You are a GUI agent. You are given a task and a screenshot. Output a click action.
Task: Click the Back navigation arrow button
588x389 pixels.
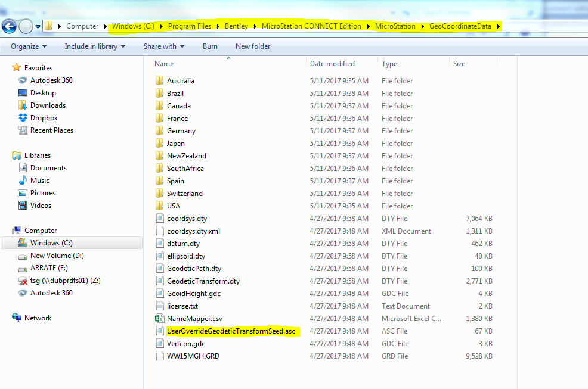(10, 26)
